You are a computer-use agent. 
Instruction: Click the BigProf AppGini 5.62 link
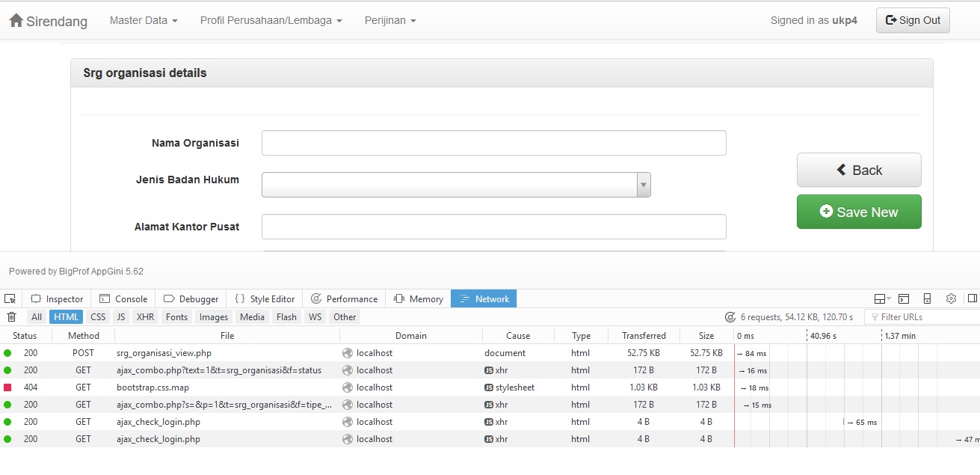pos(101,272)
